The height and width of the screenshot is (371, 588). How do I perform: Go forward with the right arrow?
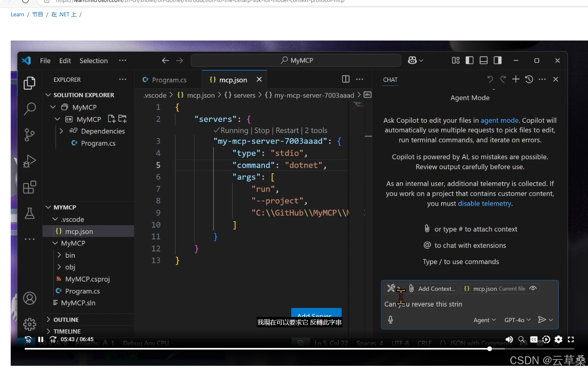tap(180, 60)
